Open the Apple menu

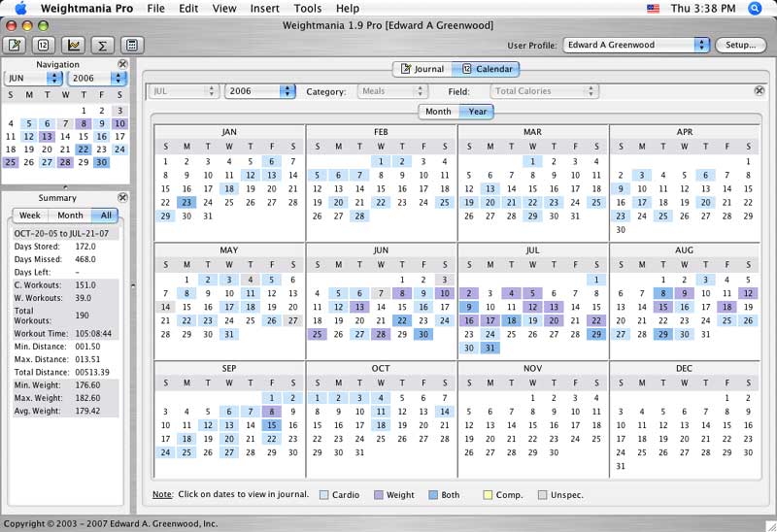(20, 8)
